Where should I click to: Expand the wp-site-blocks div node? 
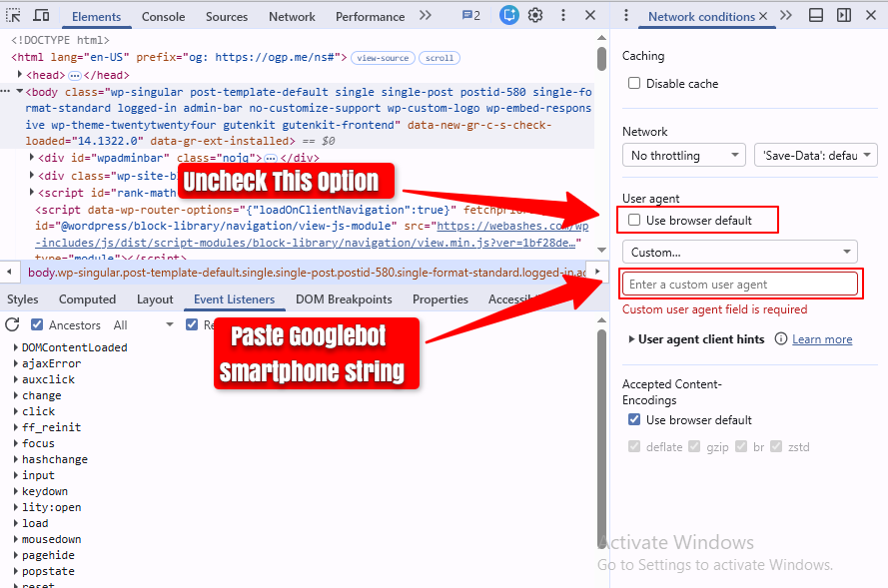click(32, 175)
